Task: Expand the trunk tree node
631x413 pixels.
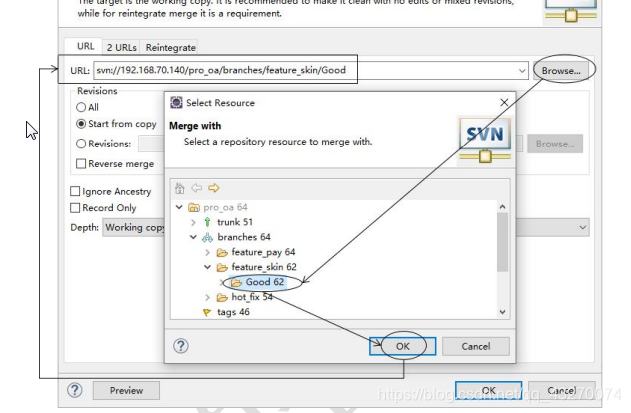Action: pyautogui.click(x=193, y=222)
